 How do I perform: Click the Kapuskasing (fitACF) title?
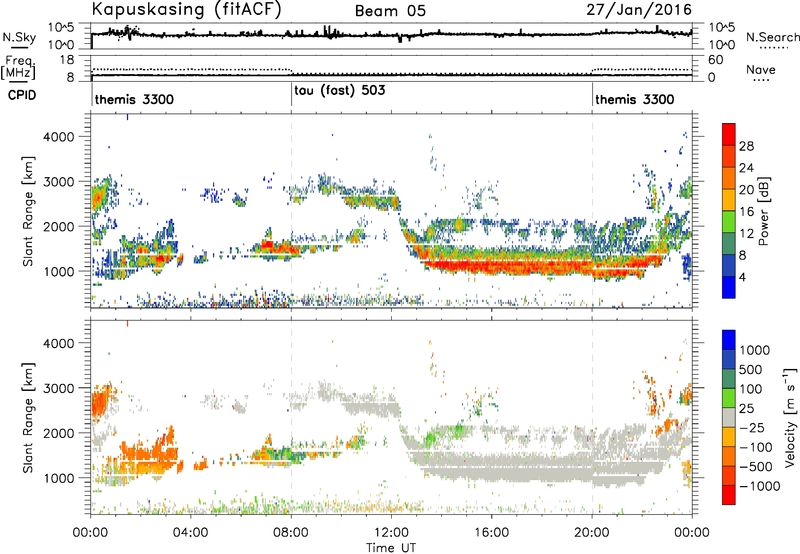(x=186, y=10)
